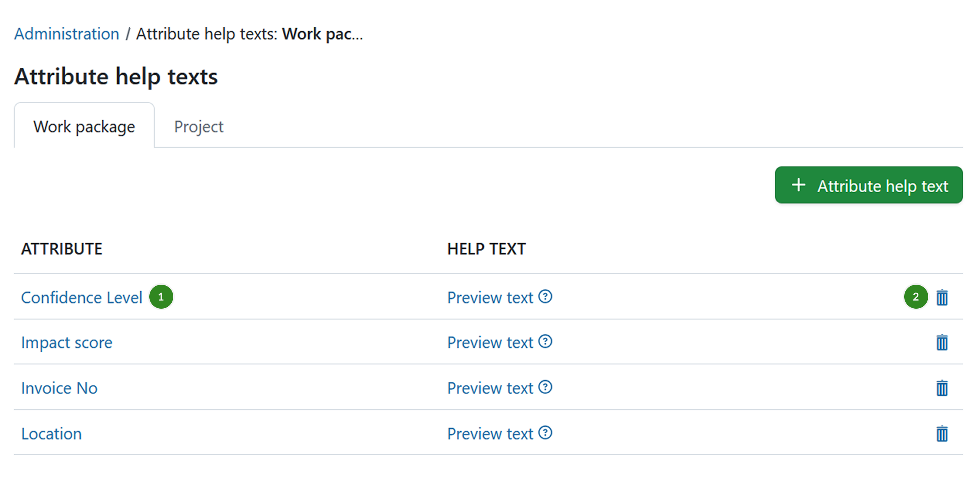Delete the Invoice No help text via trash icon
Viewport: 980px width, 492px height.
pos(941,387)
